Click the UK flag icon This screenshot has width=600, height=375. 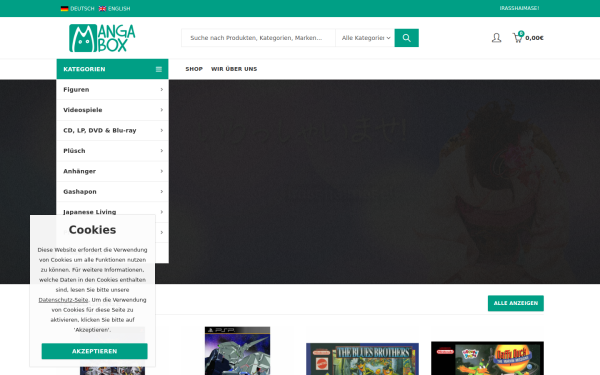[102, 8]
